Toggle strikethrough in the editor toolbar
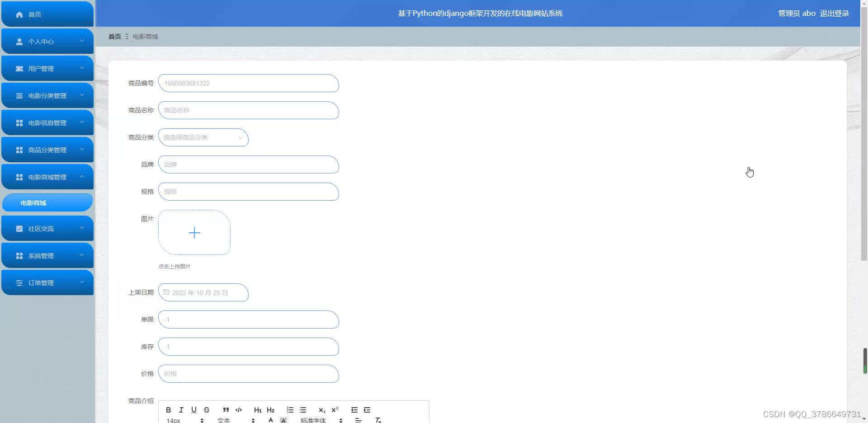This screenshot has height=423, width=868. coord(207,410)
